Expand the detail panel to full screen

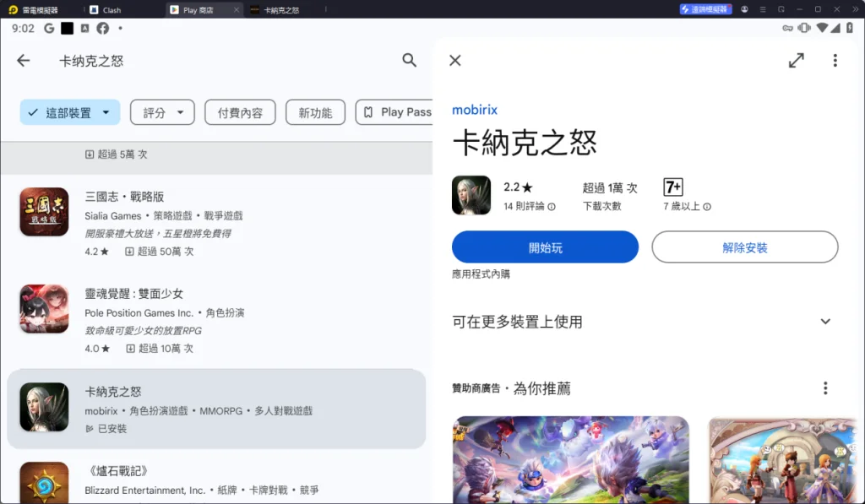pos(796,60)
